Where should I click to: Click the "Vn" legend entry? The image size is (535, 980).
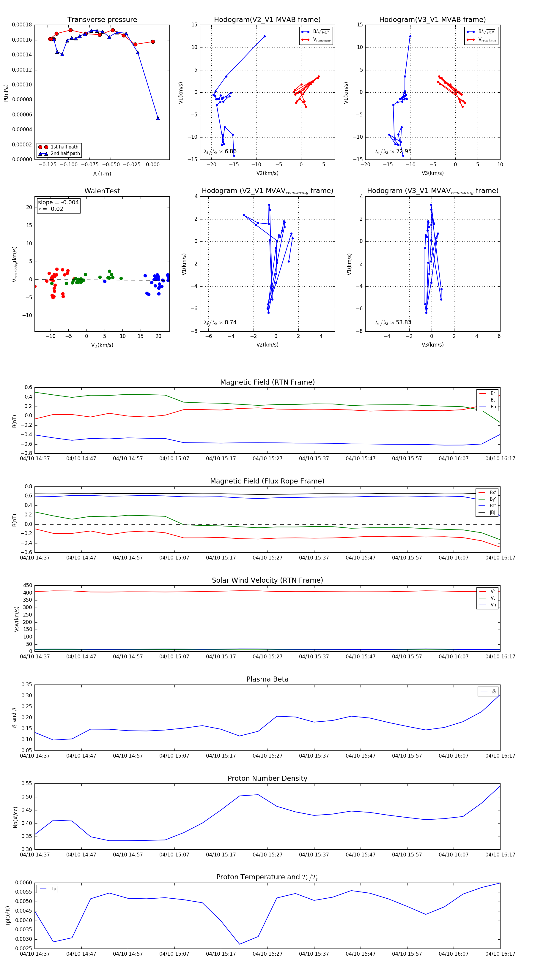[487, 605]
